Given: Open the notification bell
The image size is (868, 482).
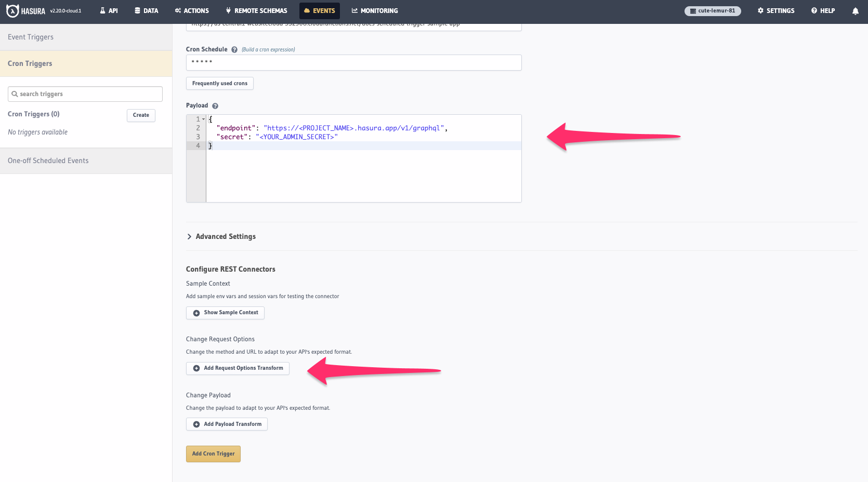Looking at the screenshot, I should (855, 10).
